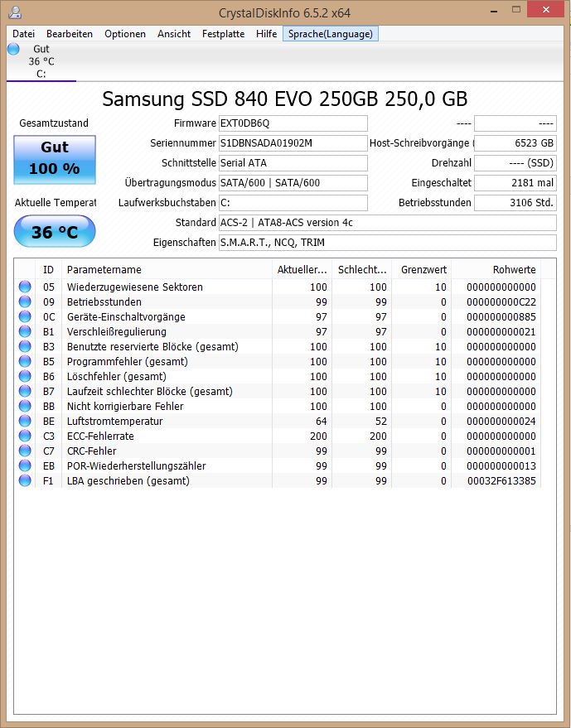Screen dimensions: 571x728
Task: Click the Übertragungsmodus field SATA/600
Action: (293, 183)
